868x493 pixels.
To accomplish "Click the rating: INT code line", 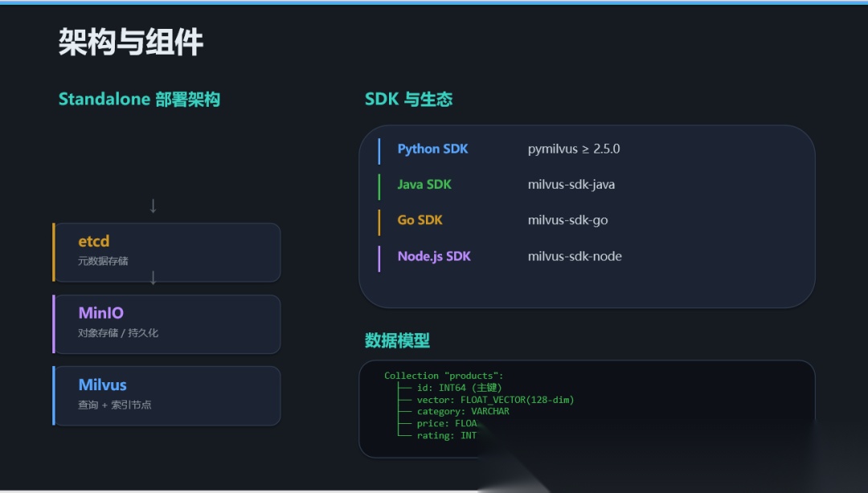I will point(446,435).
